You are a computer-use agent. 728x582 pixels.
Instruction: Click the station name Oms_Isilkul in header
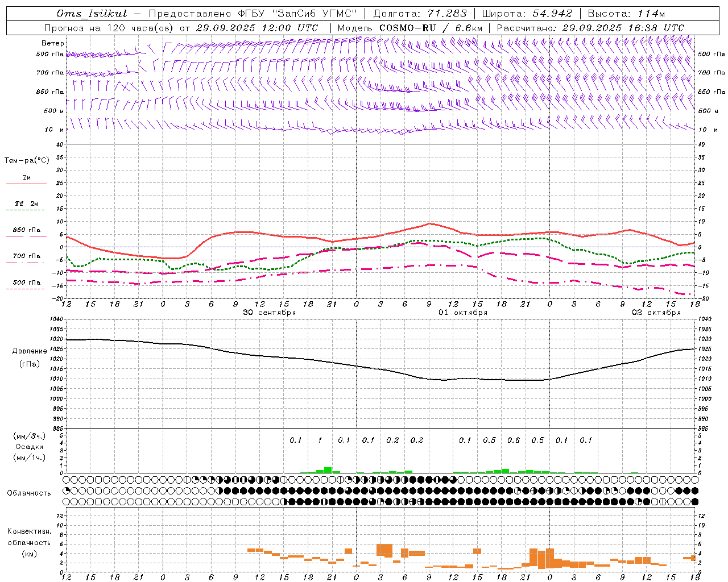(x=92, y=14)
